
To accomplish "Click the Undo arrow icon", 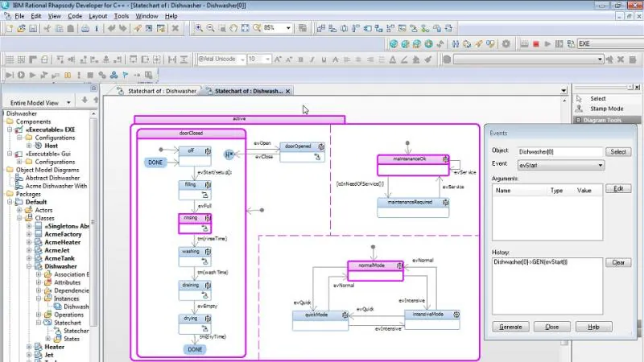I will tap(111, 28).
